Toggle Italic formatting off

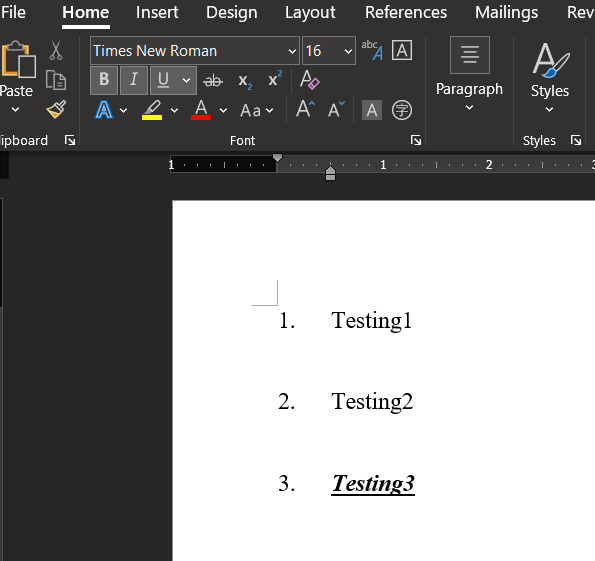(134, 80)
